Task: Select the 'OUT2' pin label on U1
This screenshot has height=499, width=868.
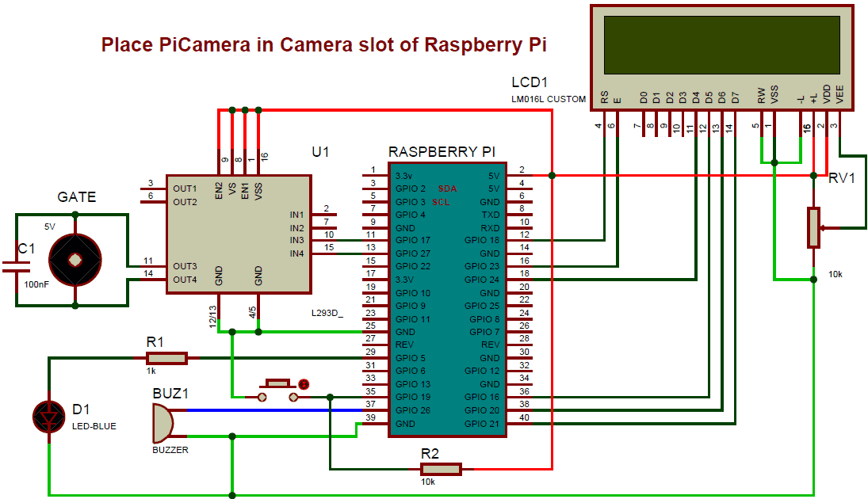Action: click(185, 202)
